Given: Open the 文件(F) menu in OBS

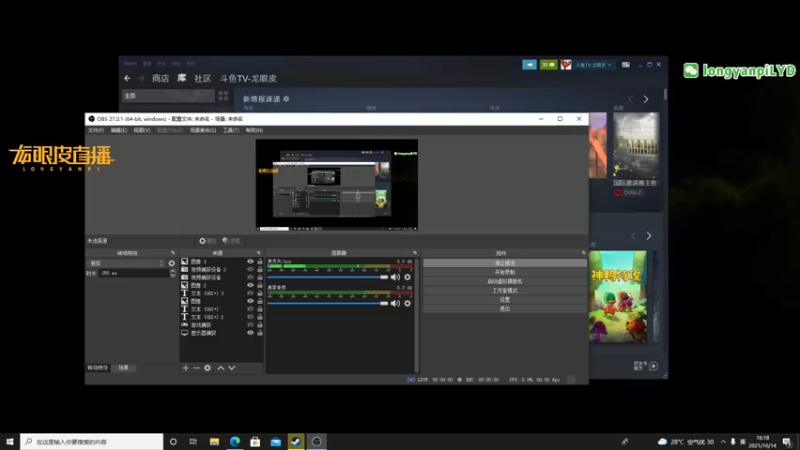Looking at the screenshot, I should pyautogui.click(x=96, y=131).
